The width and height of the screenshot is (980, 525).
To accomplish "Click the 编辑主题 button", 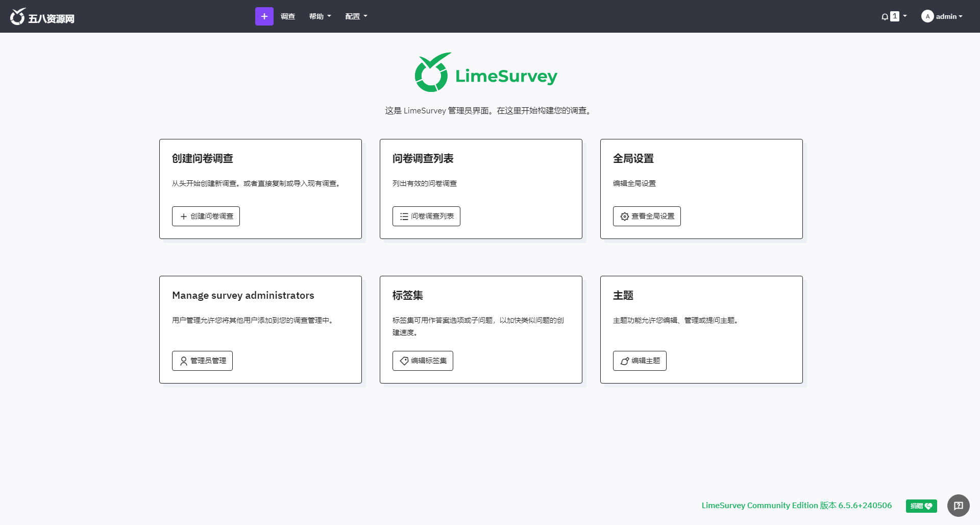I will 640,361.
